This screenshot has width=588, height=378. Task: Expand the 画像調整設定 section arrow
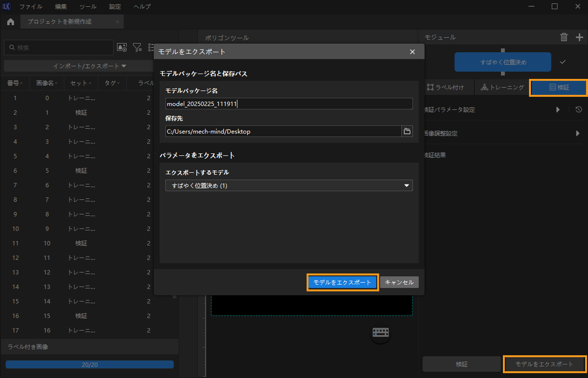(x=577, y=134)
